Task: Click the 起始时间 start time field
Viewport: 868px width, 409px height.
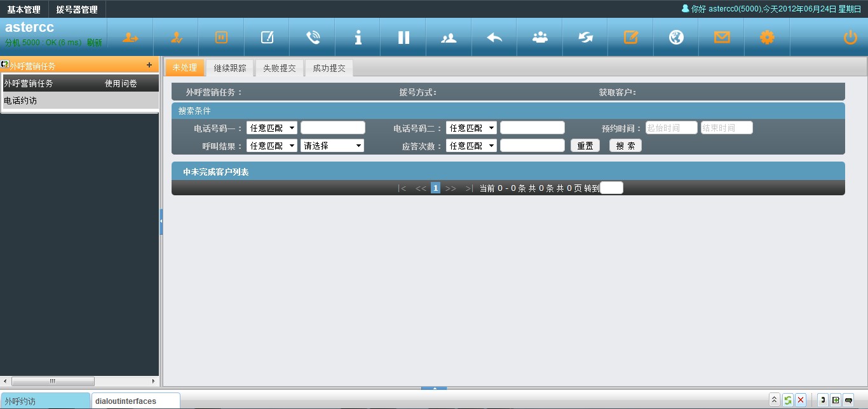Action: [671, 128]
